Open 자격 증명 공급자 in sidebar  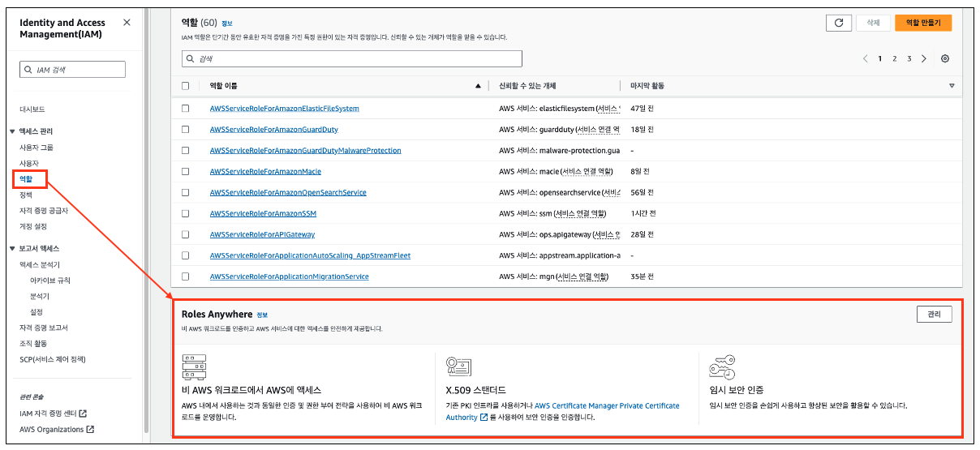[44, 210]
